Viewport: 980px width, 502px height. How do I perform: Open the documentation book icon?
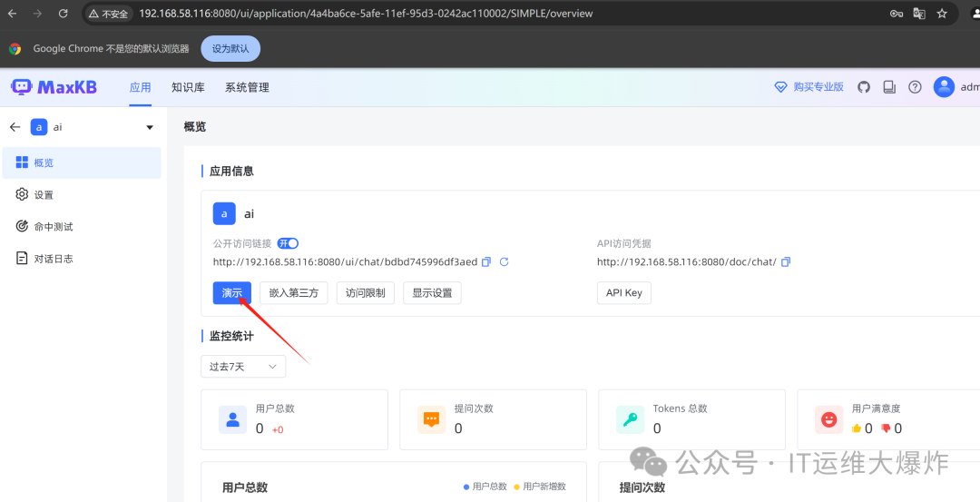(889, 87)
